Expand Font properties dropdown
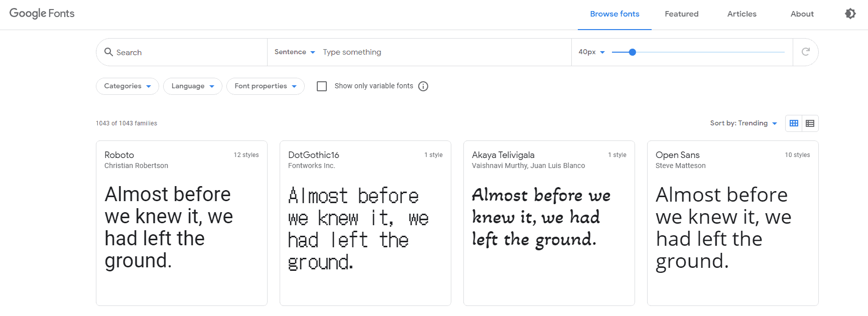The height and width of the screenshot is (316, 868). click(x=266, y=86)
